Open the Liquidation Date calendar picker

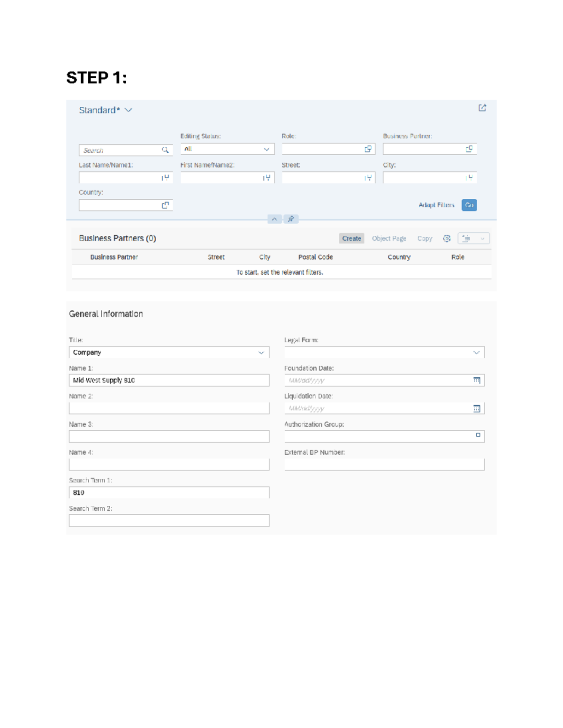coord(478,408)
